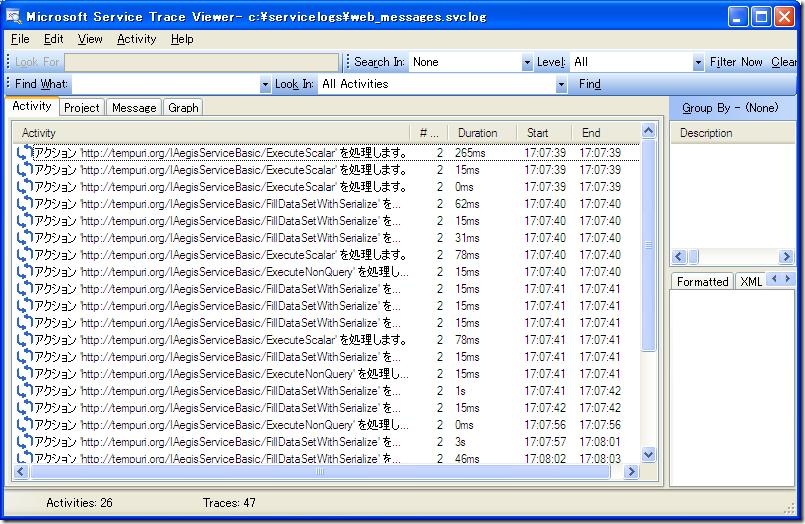Click the 'Traces: 47' status bar entry
The width and height of the screenshot is (805, 524).
tap(229, 502)
